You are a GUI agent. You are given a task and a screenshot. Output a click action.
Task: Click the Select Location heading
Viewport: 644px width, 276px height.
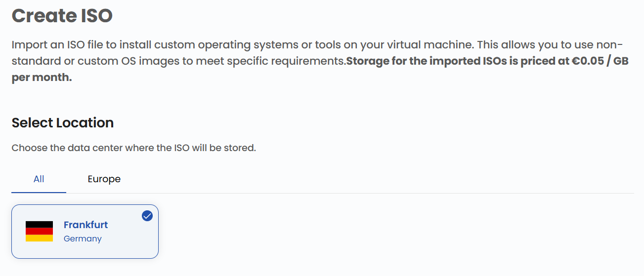(63, 123)
